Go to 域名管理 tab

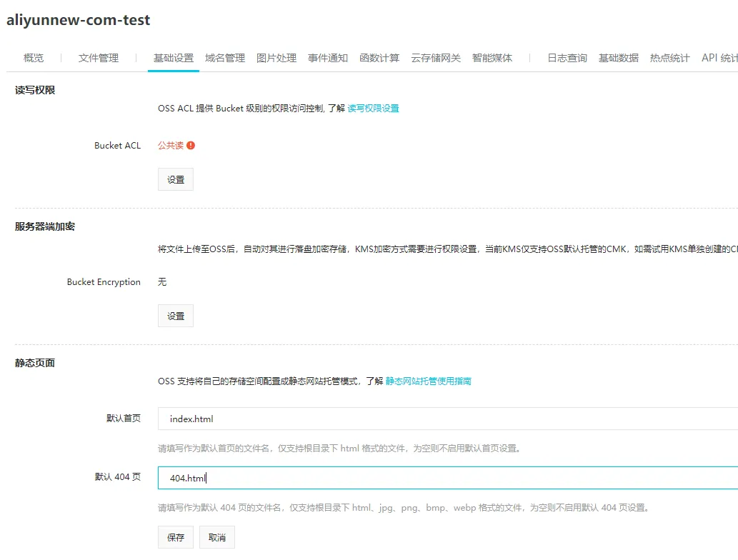[x=225, y=58]
